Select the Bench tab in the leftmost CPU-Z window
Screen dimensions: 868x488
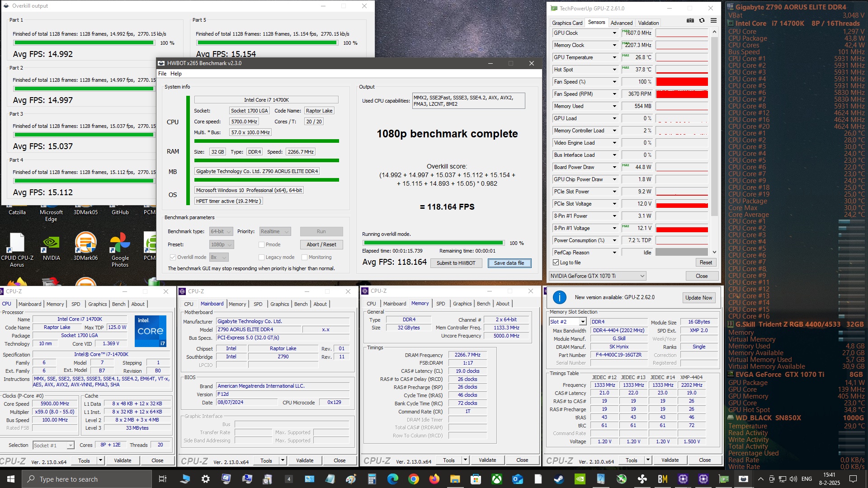119,304
